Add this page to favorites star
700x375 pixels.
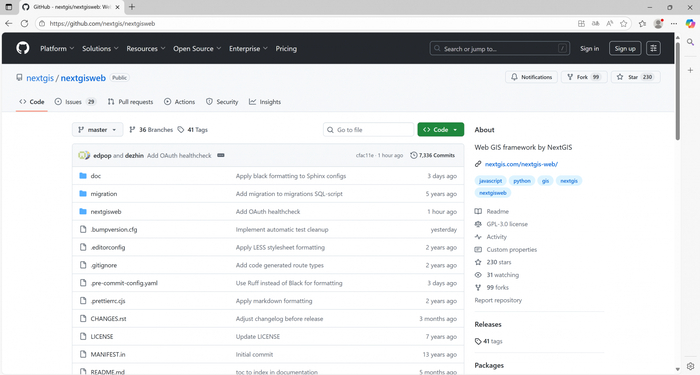(624, 24)
